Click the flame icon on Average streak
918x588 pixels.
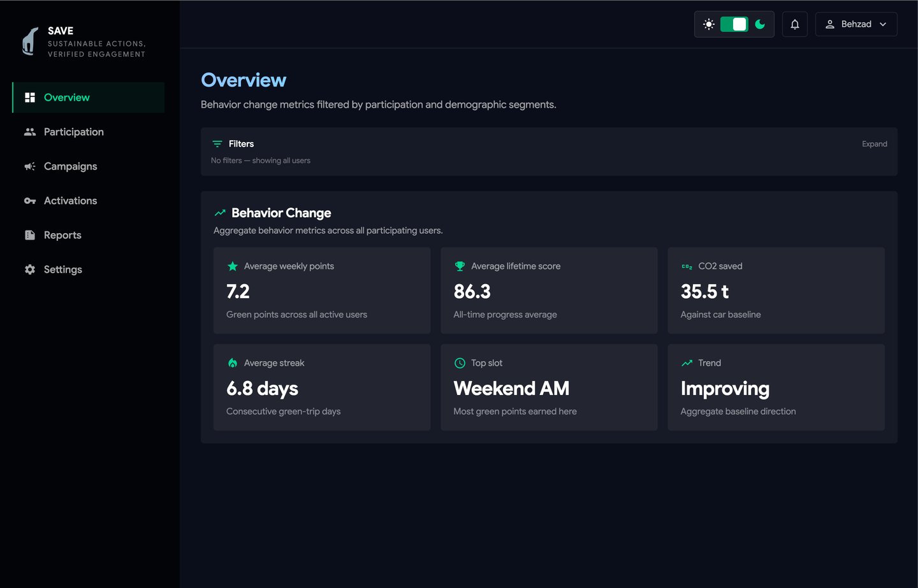[233, 363]
